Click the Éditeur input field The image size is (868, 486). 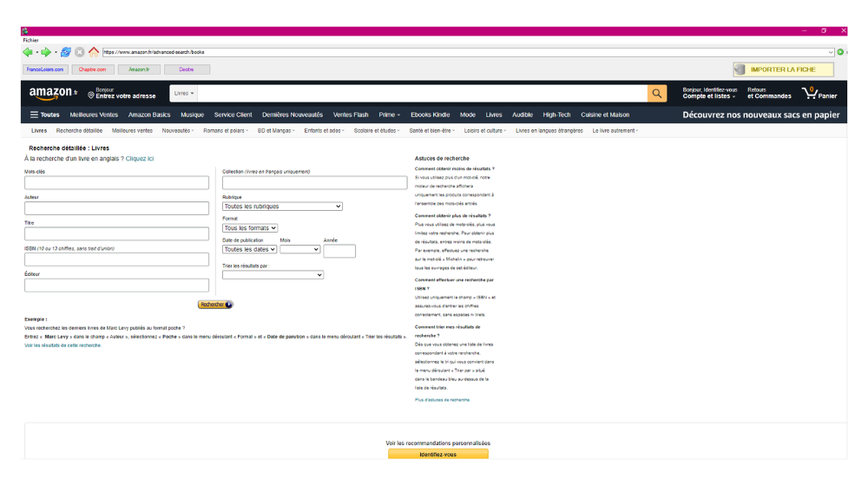click(x=117, y=285)
